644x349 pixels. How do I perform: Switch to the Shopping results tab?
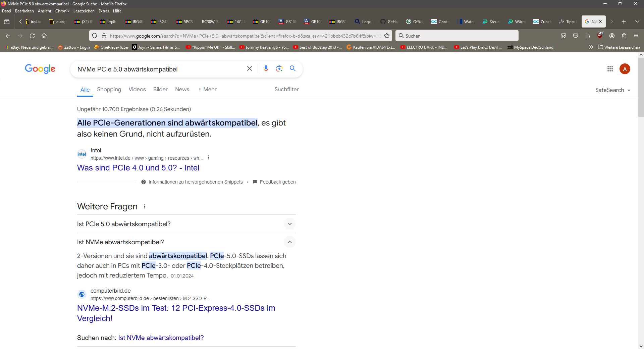pyautogui.click(x=109, y=89)
